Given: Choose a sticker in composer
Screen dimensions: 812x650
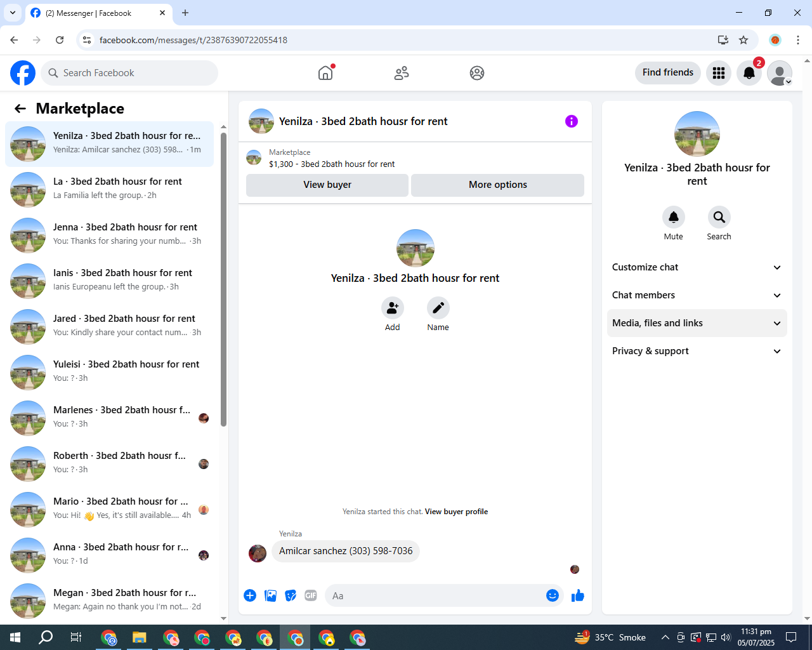Looking at the screenshot, I should (291, 595).
